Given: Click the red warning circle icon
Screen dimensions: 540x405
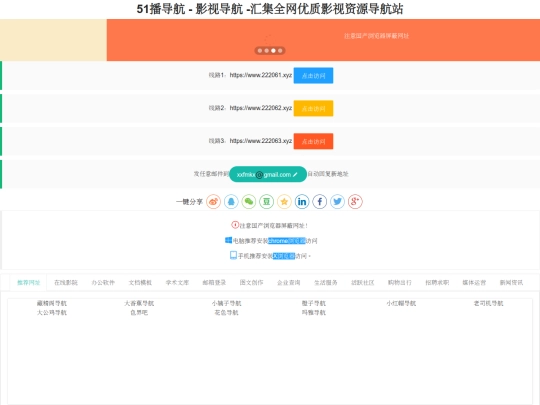Looking at the screenshot, I should point(235,225).
